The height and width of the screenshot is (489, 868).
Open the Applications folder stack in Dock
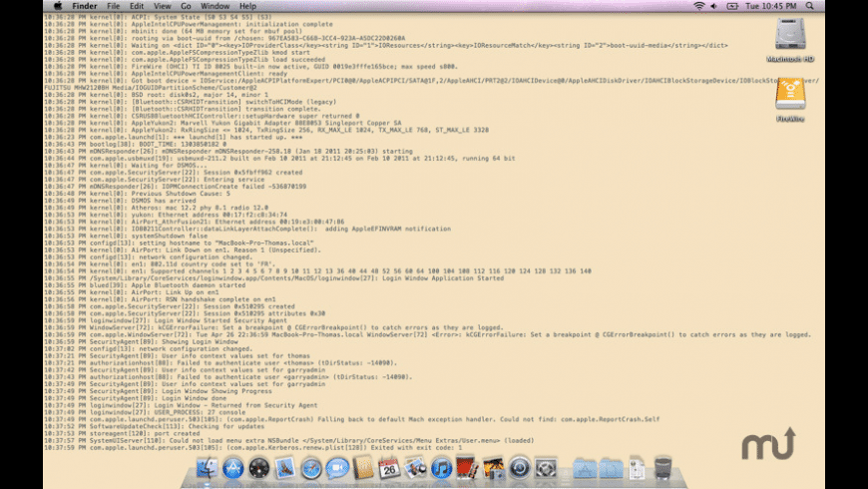click(x=585, y=468)
